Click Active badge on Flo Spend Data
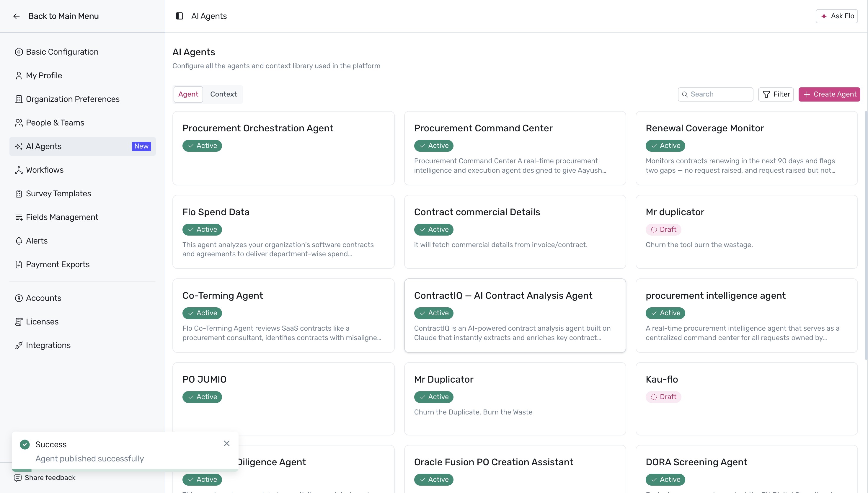 pos(202,230)
